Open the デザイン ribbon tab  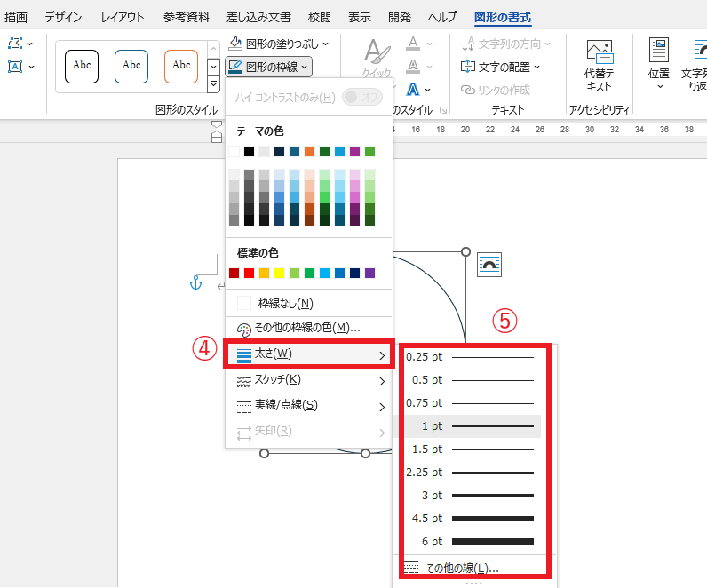pyautogui.click(x=63, y=17)
